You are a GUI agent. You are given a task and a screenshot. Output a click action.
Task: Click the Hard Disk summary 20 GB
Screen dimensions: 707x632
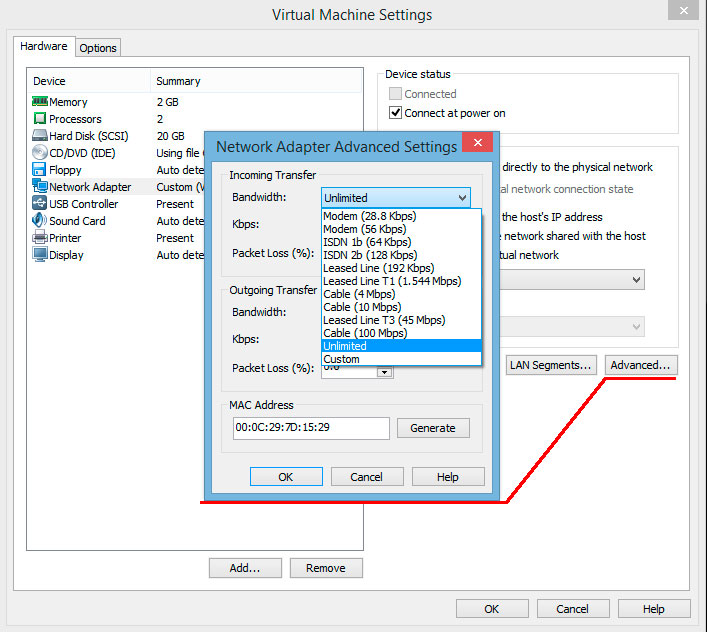pos(171,136)
